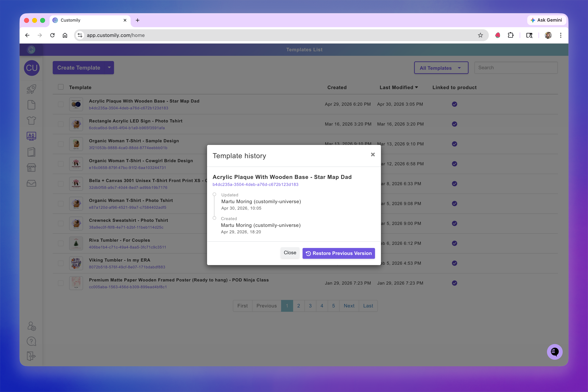This screenshot has width=588, height=392.
Task: Click the Created column header
Action: [337, 88]
